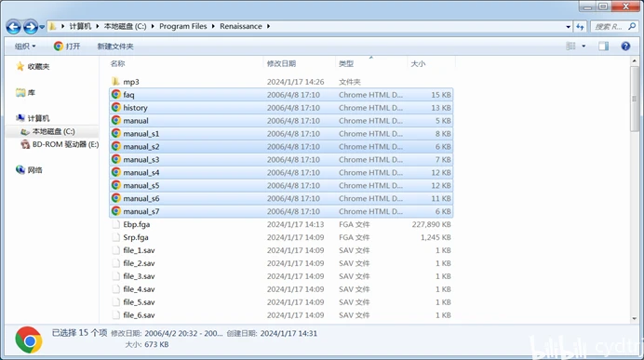644x360 pixels.
Task: Click the file_2.sav file icon
Action: (x=115, y=263)
